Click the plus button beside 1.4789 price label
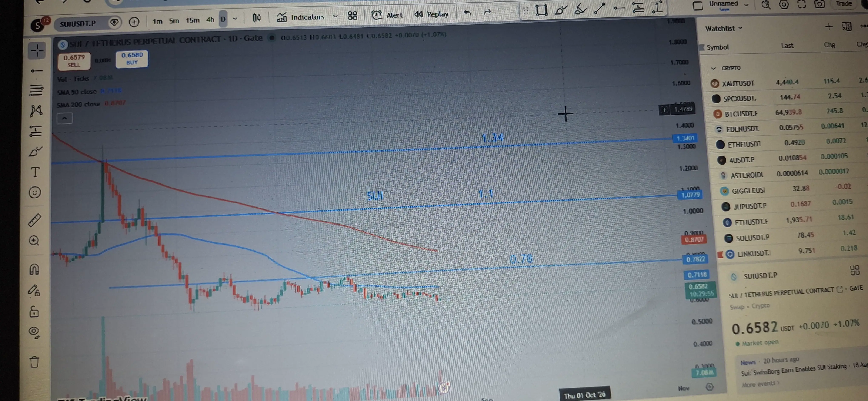The width and height of the screenshot is (868, 401). pos(664,110)
